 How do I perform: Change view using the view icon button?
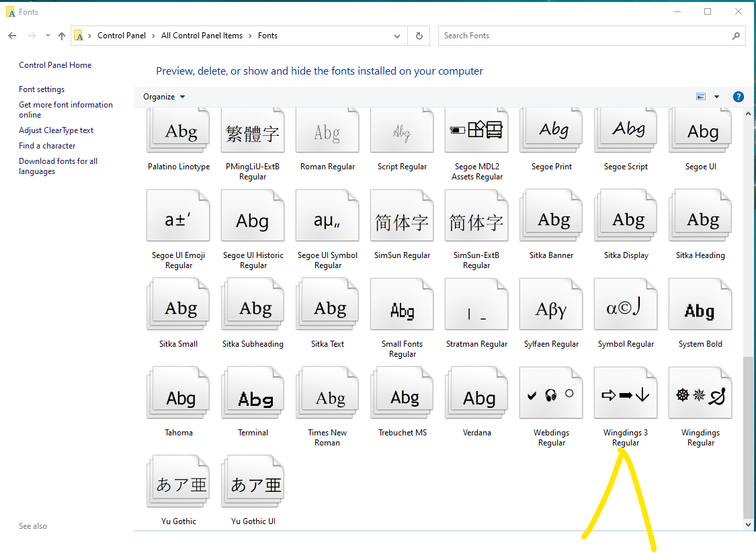point(701,97)
